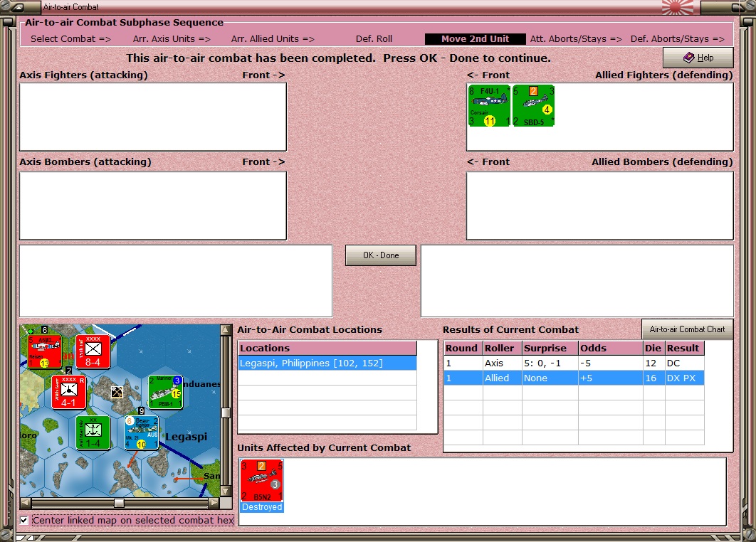Open the Air-to-air Combat Chart
Screen dimensions: 756x542
(x=687, y=329)
